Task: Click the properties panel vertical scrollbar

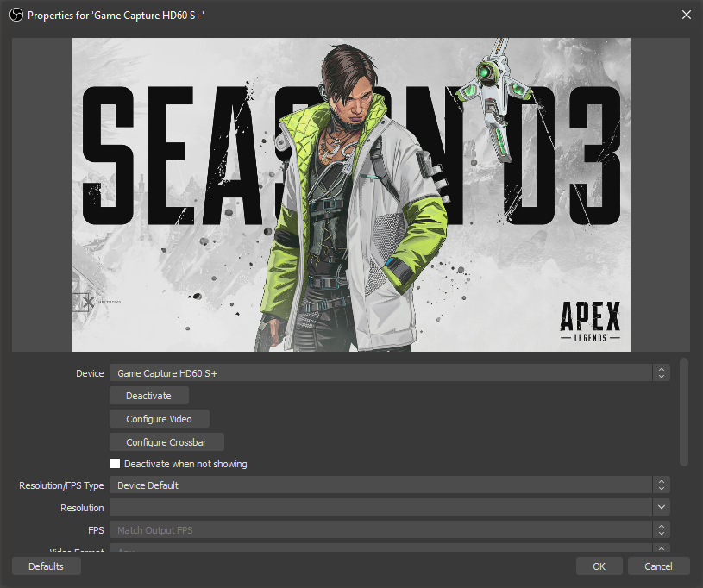Action: pyautogui.click(x=684, y=412)
